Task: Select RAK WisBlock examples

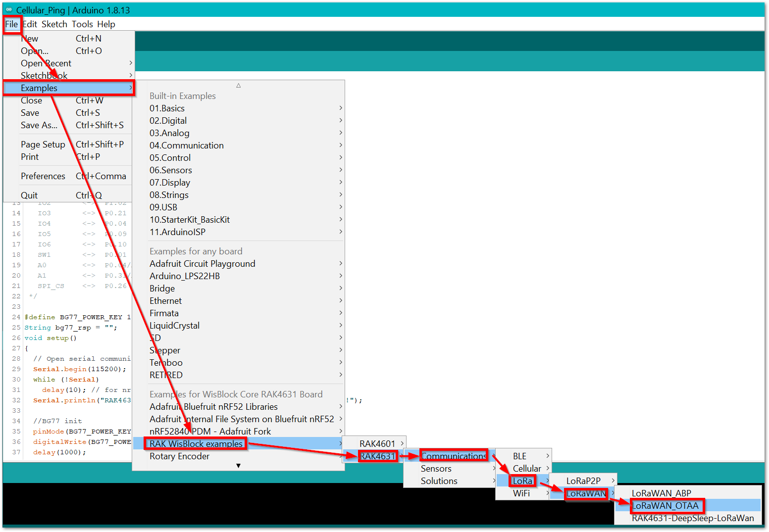Action: pos(239,444)
